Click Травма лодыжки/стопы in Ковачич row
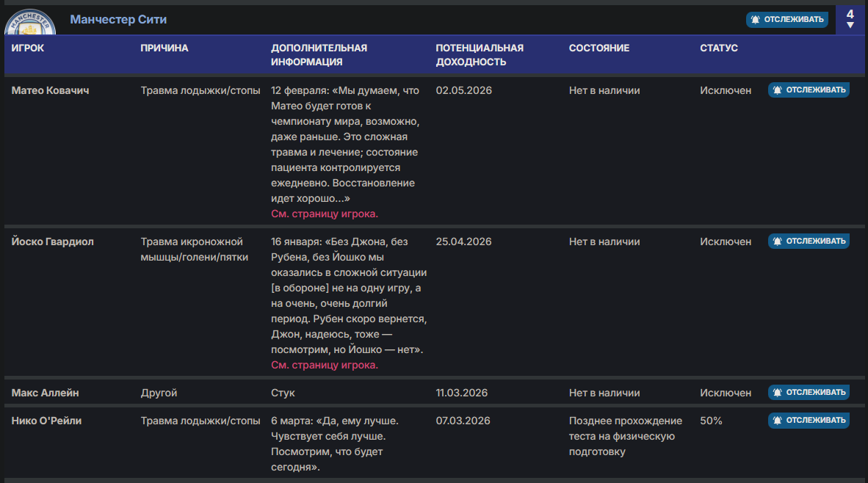868x483 pixels. pos(200,90)
